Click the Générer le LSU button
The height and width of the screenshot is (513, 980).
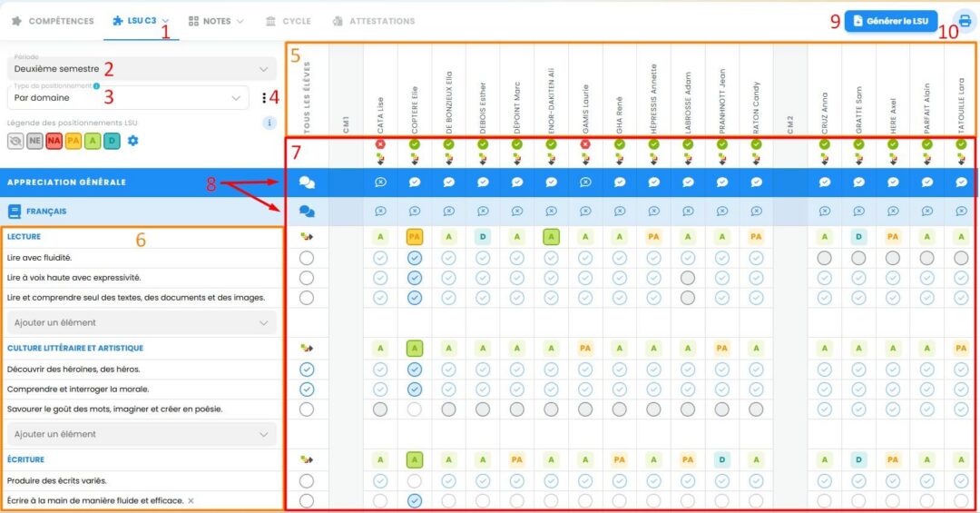(890, 21)
